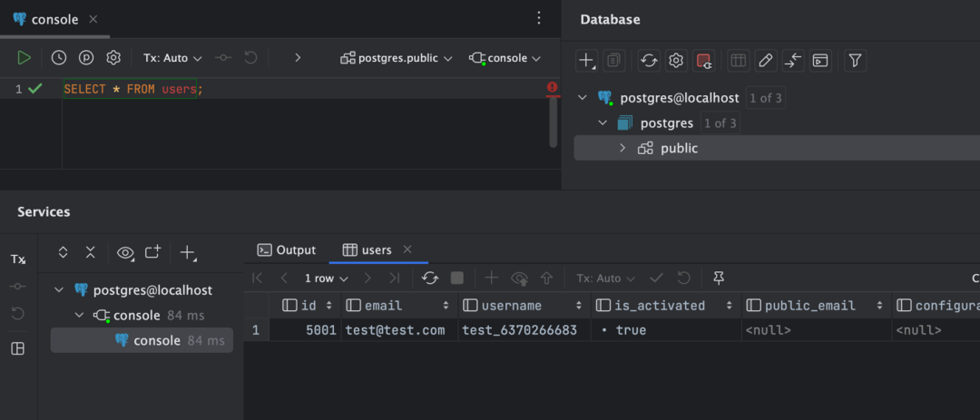The image size is (980, 420).
Task: Click the table editor icon in Database panel
Action: [x=739, y=61]
